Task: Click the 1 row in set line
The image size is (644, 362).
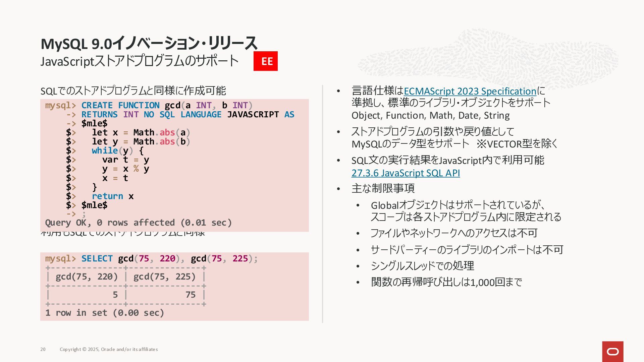Action: point(105,313)
